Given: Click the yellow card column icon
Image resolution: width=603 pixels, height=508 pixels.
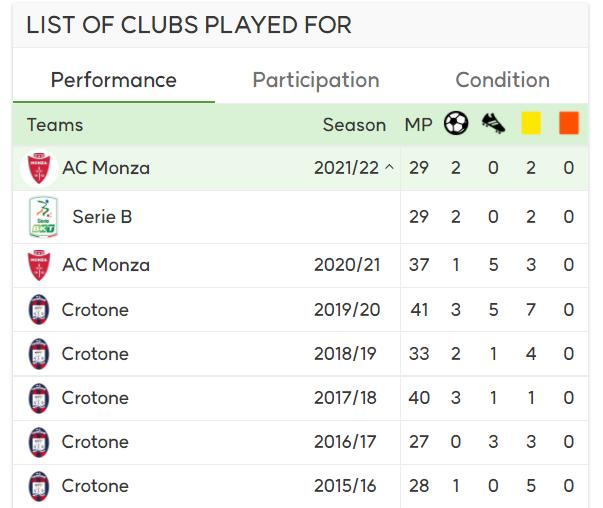Looking at the screenshot, I should 531,123.
